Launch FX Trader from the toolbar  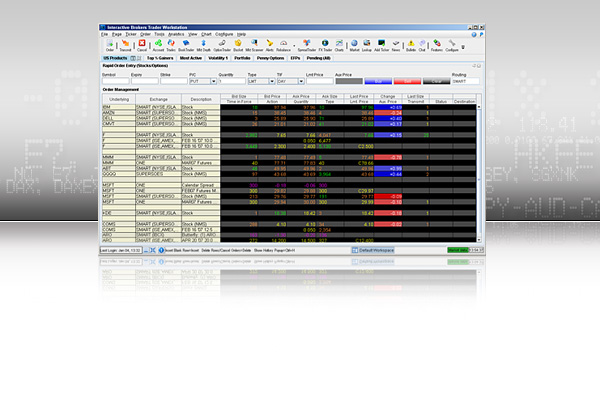click(325, 45)
